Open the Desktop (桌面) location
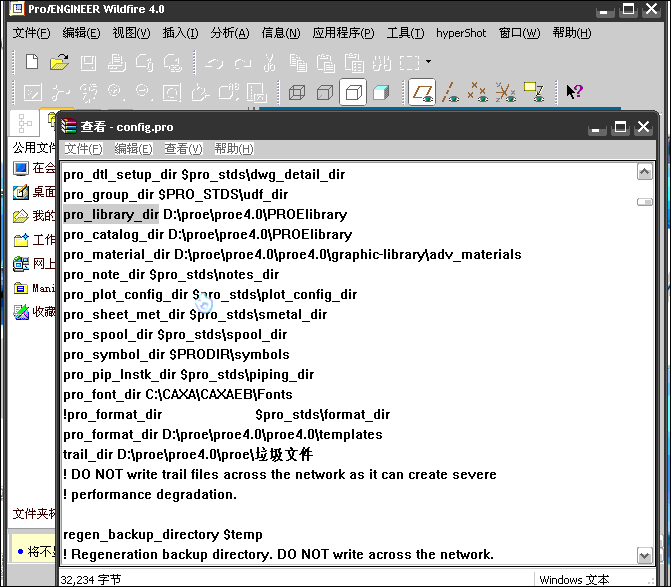This screenshot has height=587, width=671. click(34, 192)
